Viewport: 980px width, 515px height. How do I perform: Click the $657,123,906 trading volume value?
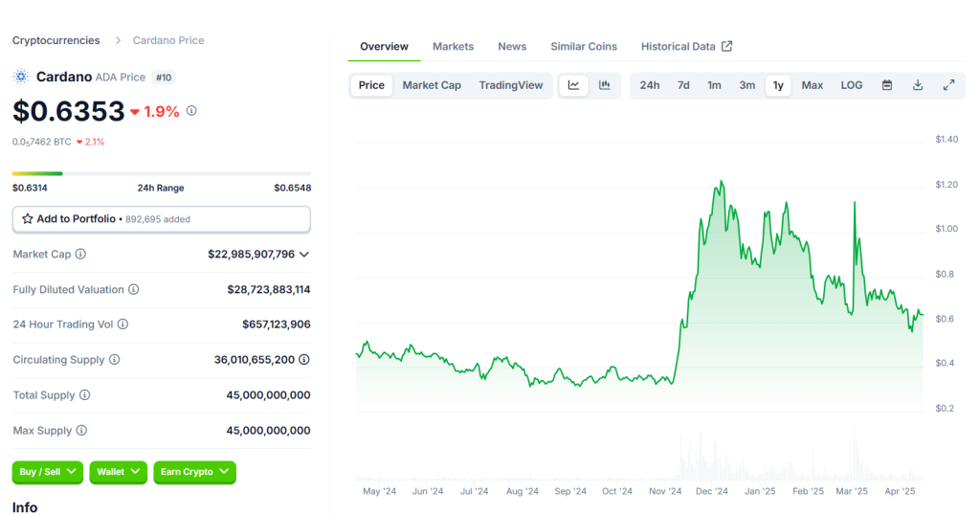(x=277, y=325)
